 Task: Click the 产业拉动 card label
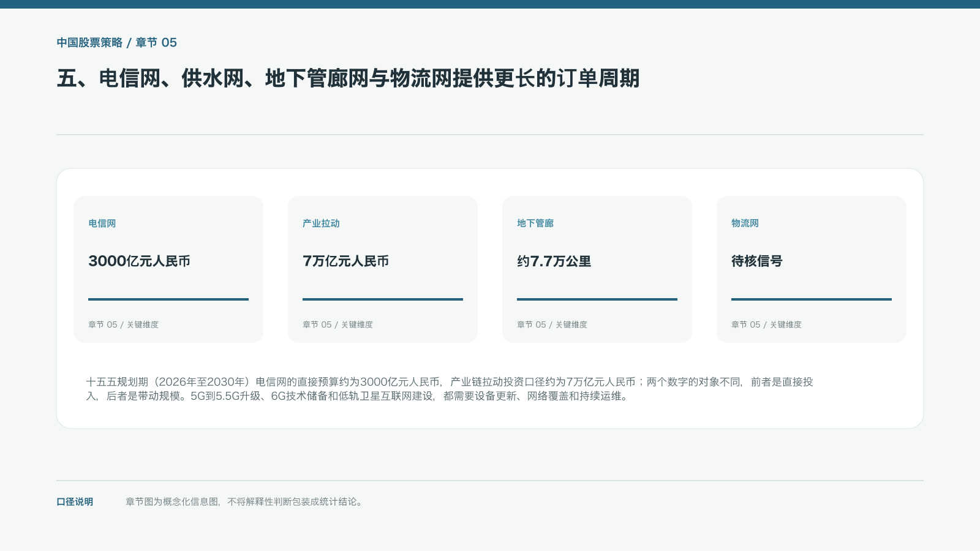(321, 223)
